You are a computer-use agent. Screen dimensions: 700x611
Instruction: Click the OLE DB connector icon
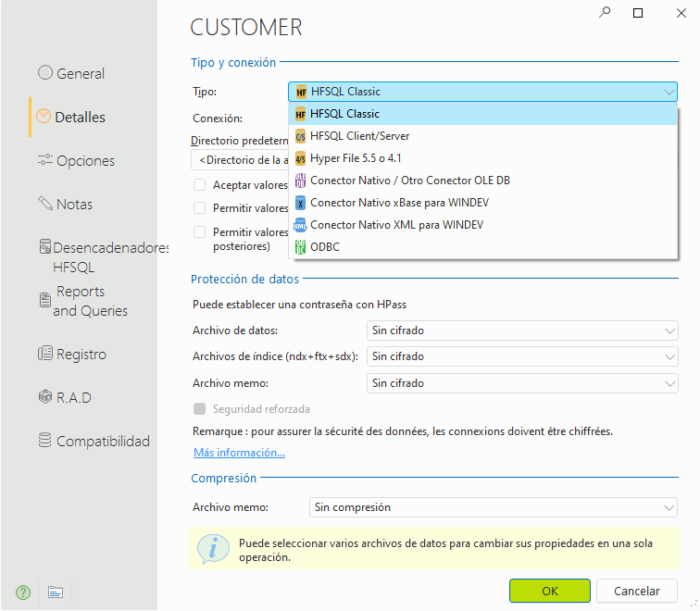click(x=300, y=181)
